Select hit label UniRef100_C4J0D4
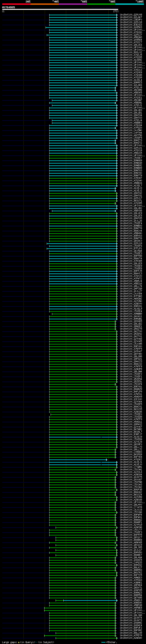146x644 pixels. pos(131,294)
